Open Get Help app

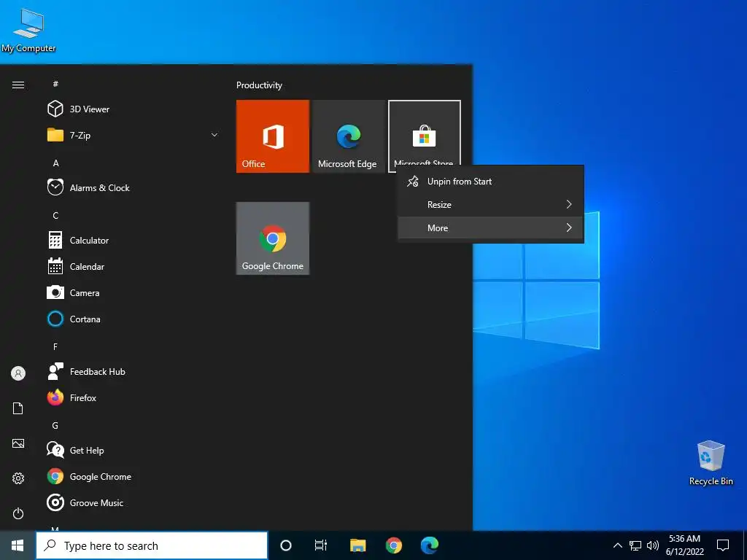[134, 450]
